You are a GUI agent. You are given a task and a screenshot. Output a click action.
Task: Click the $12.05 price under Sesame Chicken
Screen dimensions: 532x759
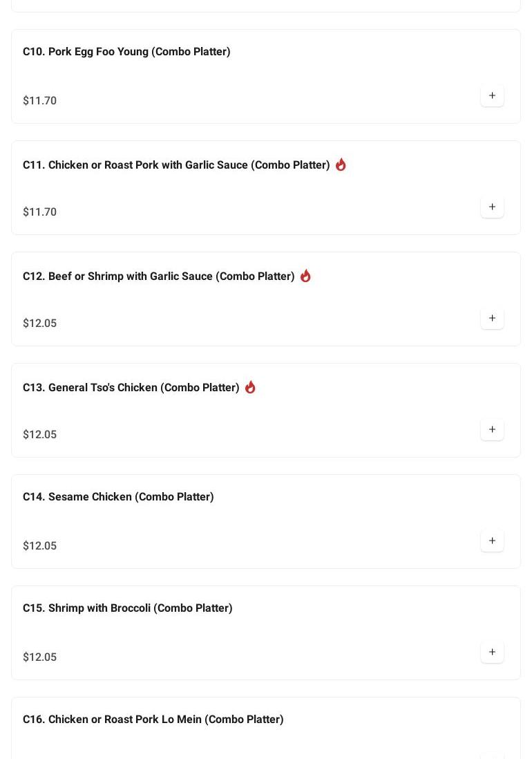tap(39, 546)
